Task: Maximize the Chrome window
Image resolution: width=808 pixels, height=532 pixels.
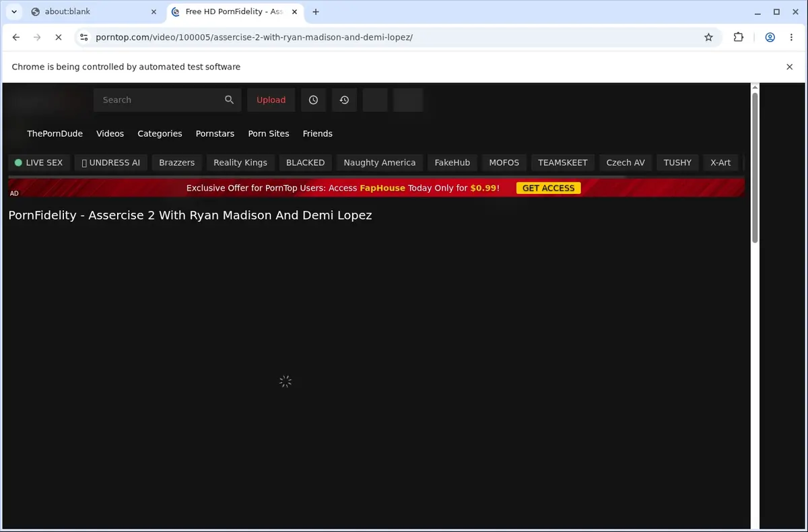Action: (x=776, y=11)
